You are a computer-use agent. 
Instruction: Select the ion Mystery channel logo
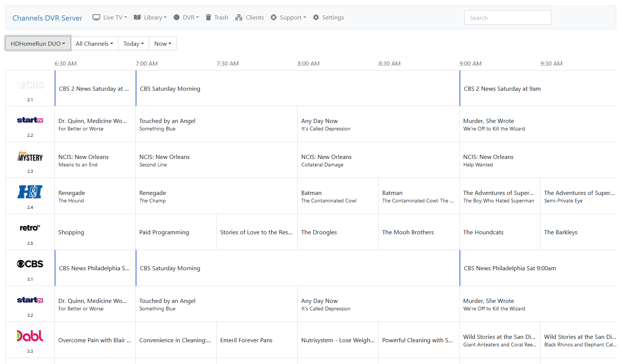click(30, 156)
